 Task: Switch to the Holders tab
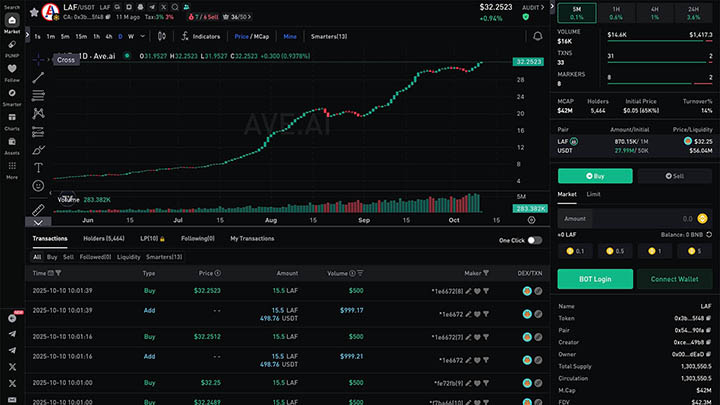click(x=103, y=239)
